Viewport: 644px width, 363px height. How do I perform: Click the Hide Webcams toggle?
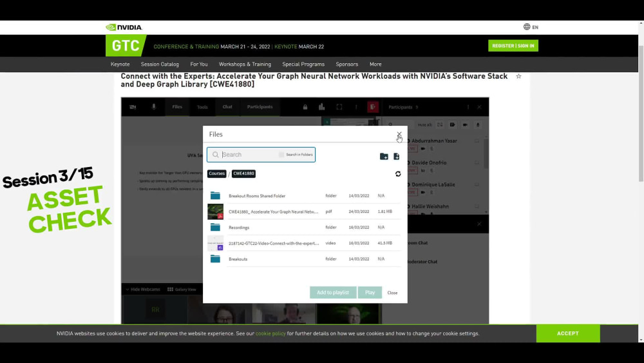pos(143,289)
